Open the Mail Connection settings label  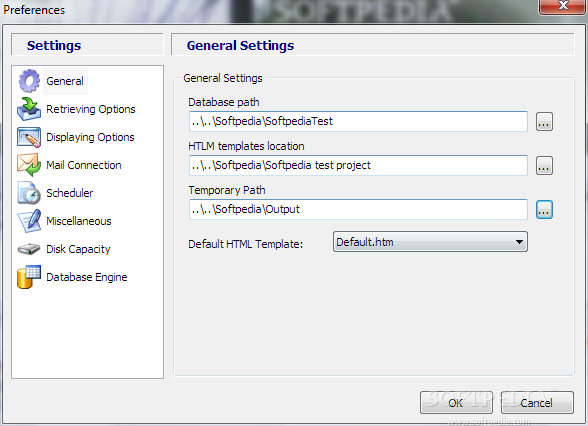[84, 165]
